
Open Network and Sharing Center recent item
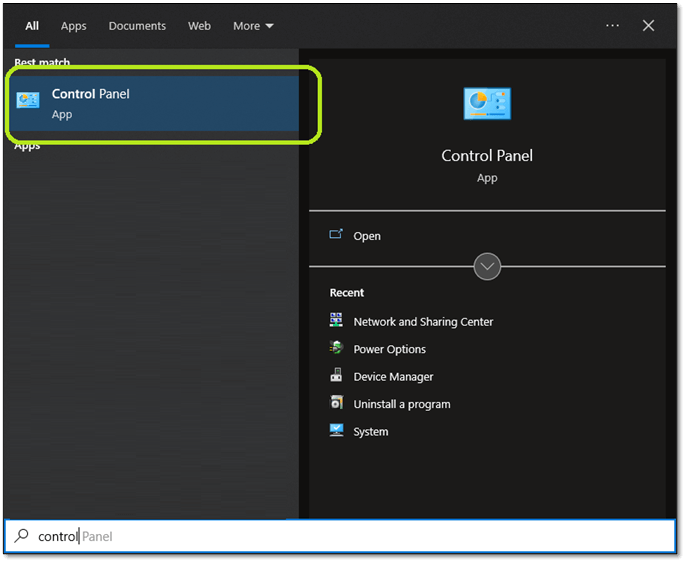pyautogui.click(x=423, y=322)
